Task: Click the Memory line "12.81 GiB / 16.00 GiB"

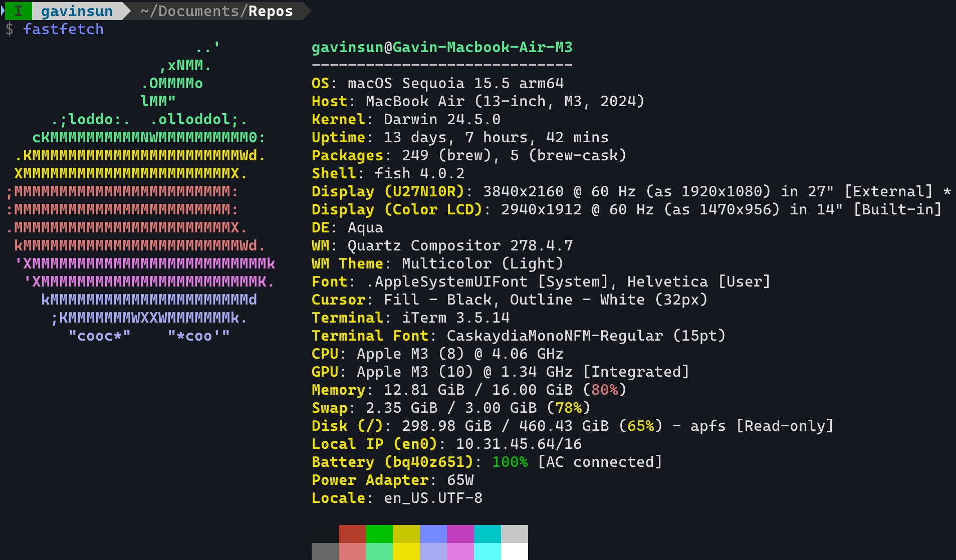Action: click(x=469, y=390)
